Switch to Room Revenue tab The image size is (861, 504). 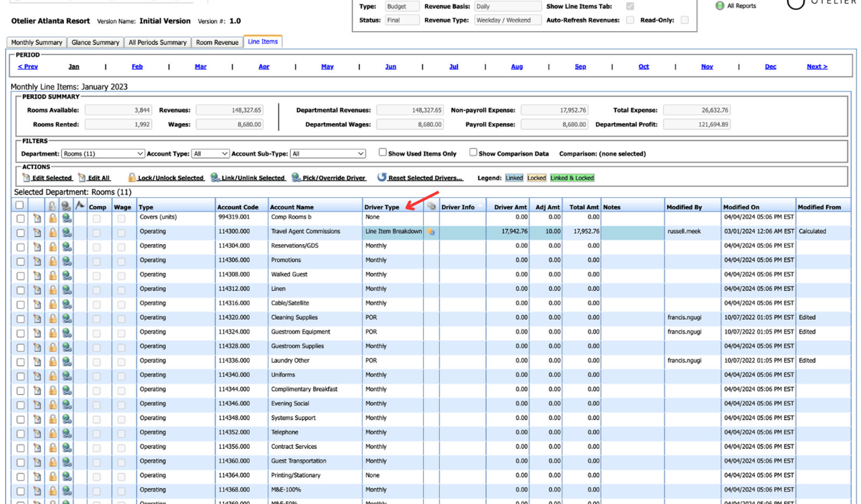tap(217, 42)
